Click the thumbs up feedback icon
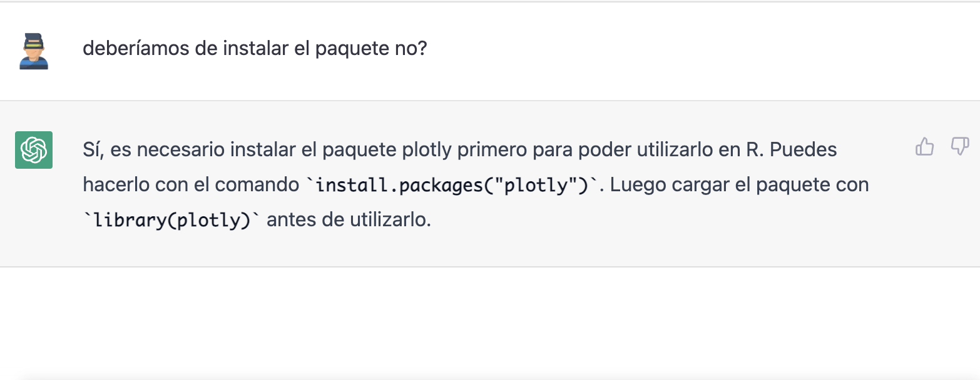Screen dimensions: 980x380 (924, 147)
